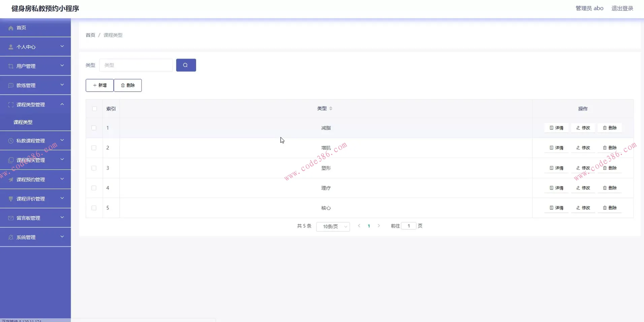Image resolution: width=644 pixels, height=322 pixels.
Task: Expand the 用户管理 menu
Action: tap(62, 66)
